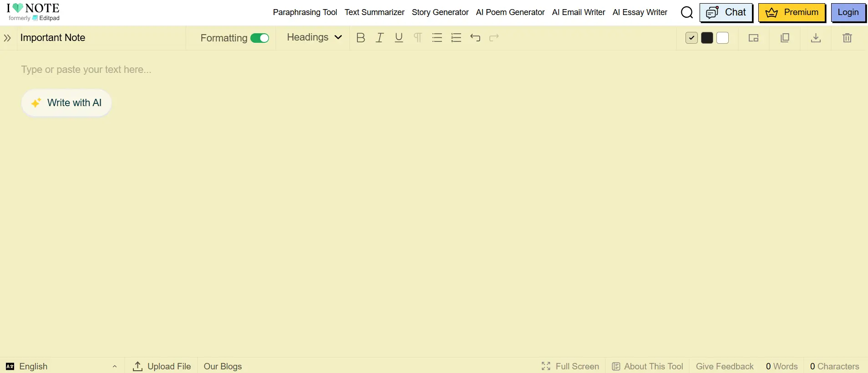Screen dimensions: 868x373
Task: Click into the note text area
Action: point(433,205)
